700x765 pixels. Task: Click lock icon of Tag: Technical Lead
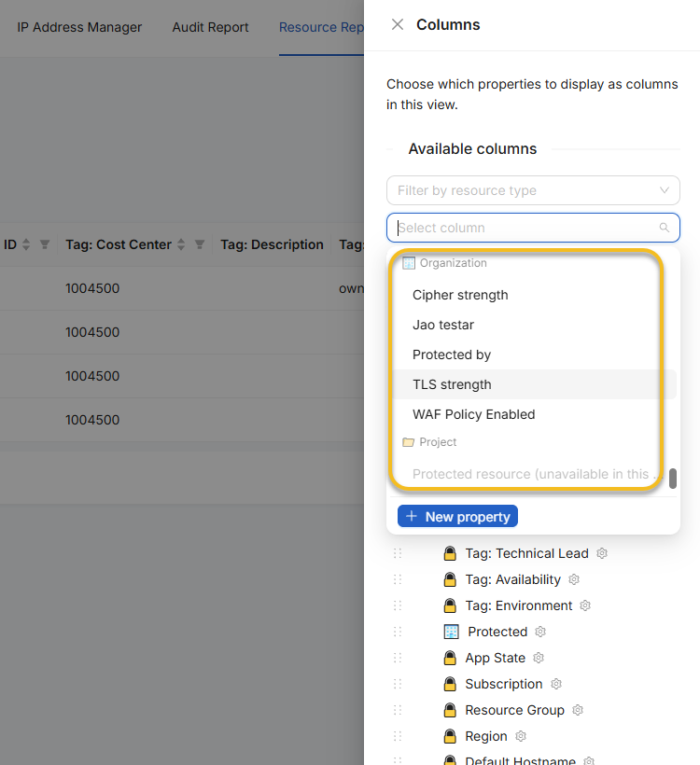tap(450, 553)
